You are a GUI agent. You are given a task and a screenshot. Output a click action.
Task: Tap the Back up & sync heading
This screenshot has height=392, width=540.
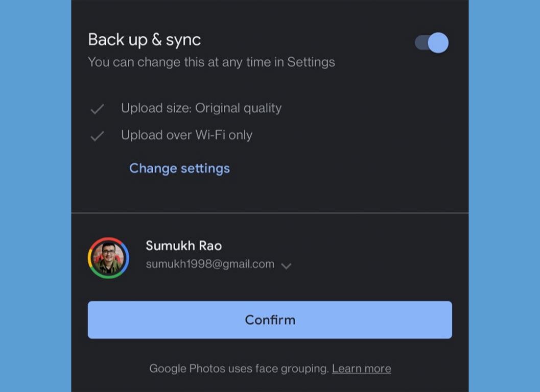[x=144, y=40]
